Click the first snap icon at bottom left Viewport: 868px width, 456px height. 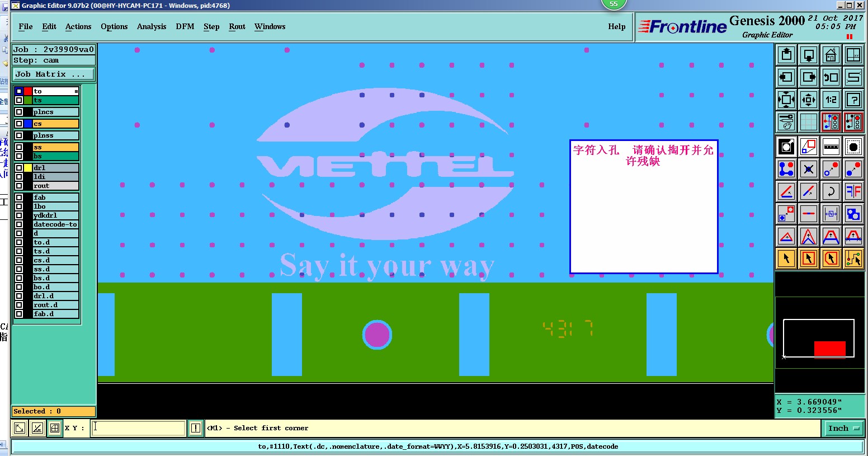pyautogui.click(x=20, y=428)
